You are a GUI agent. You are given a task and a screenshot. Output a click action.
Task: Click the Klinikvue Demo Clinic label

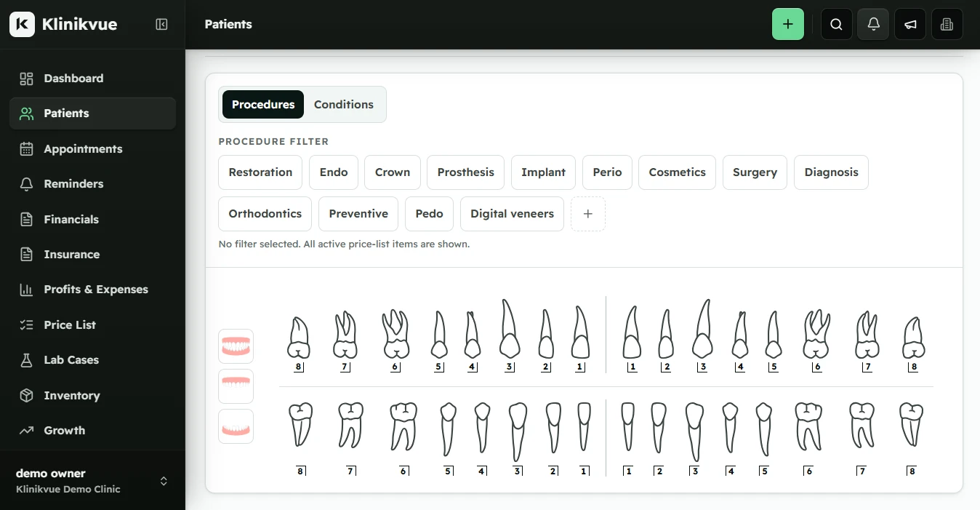pos(68,489)
